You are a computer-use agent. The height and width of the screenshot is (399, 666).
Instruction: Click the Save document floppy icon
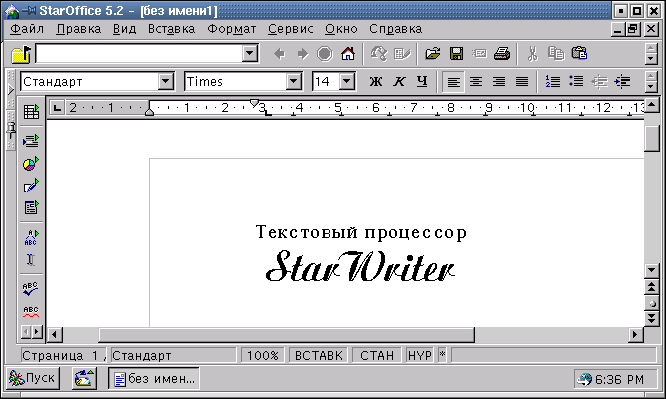456,54
